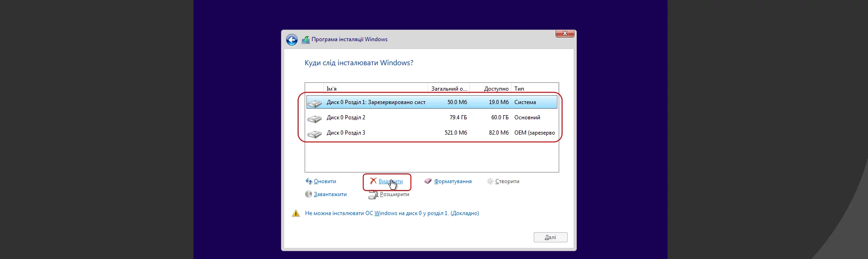Sort by the Тип column header
868x259 pixels.
535,88
